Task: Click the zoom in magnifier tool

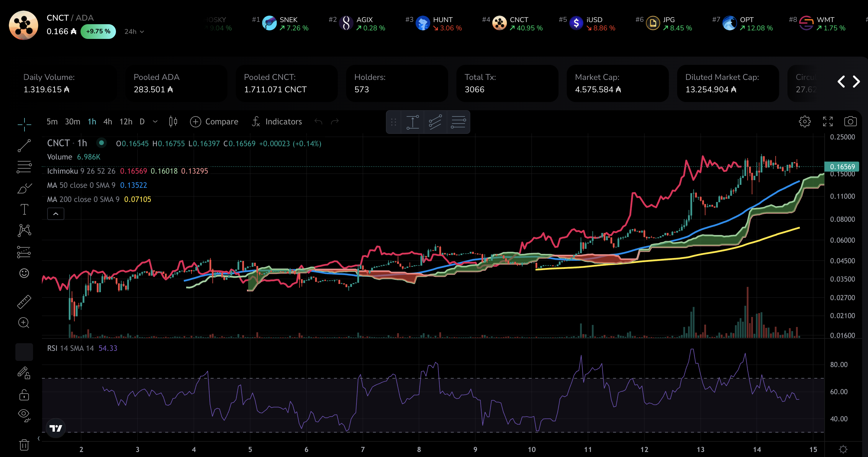Action: point(24,323)
